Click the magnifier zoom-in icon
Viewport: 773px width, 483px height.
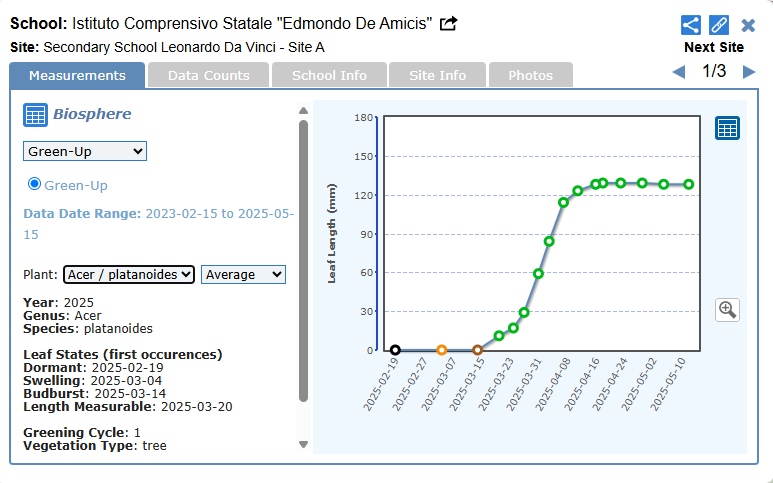pyautogui.click(x=727, y=310)
